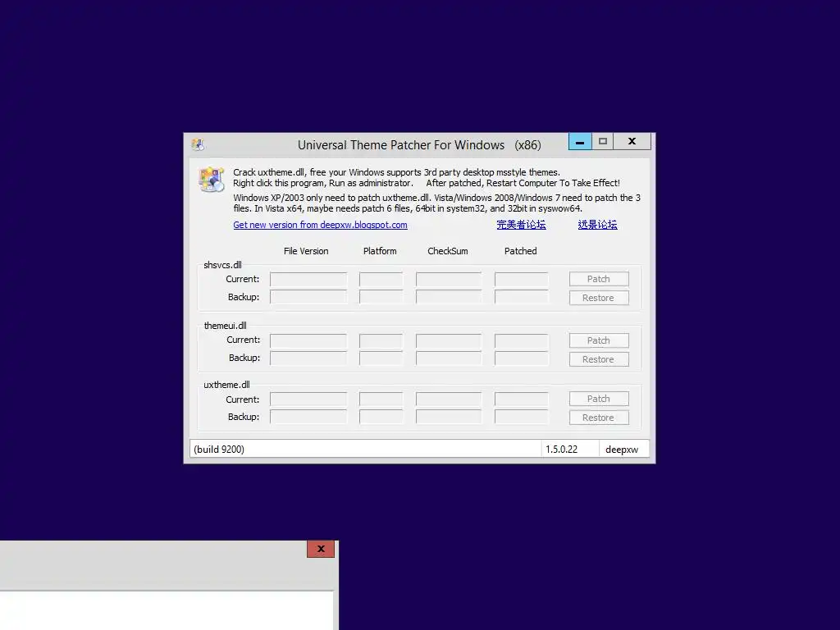Screen dimensions: 840x630
Task: Select uxtheme.dll Backup CheckSum field
Action: [x=449, y=417]
